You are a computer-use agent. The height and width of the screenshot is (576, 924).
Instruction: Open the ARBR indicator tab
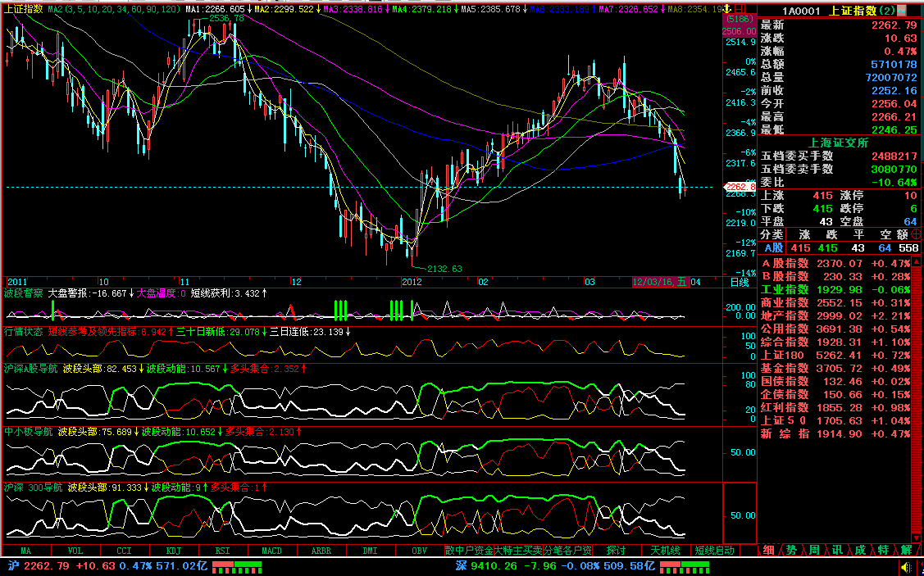click(x=321, y=551)
